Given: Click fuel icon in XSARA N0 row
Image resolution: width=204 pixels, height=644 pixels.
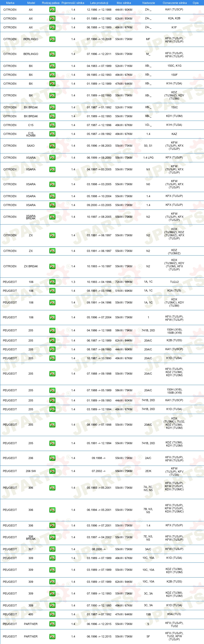Looking at the screenshot, I should [52, 184].
